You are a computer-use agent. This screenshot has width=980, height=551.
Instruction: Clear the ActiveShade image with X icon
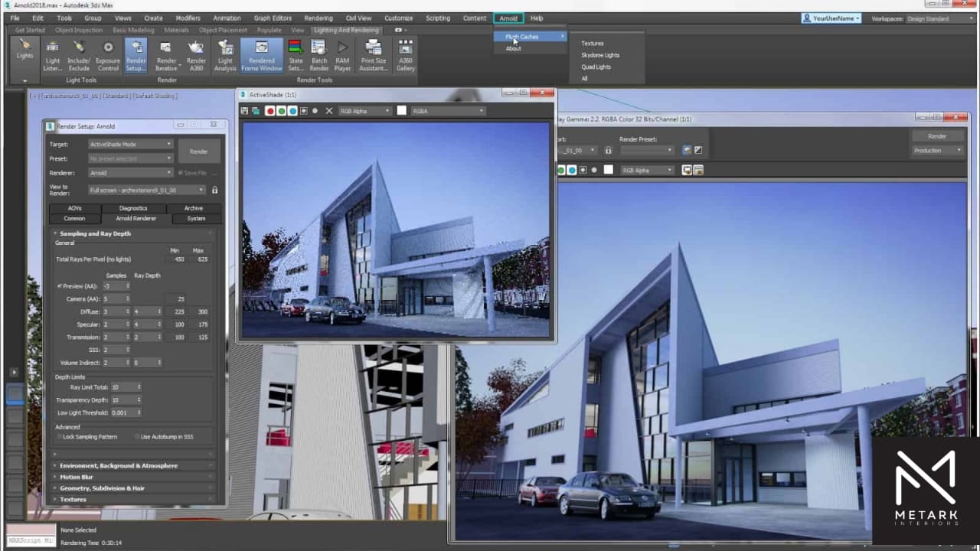tap(329, 111)
